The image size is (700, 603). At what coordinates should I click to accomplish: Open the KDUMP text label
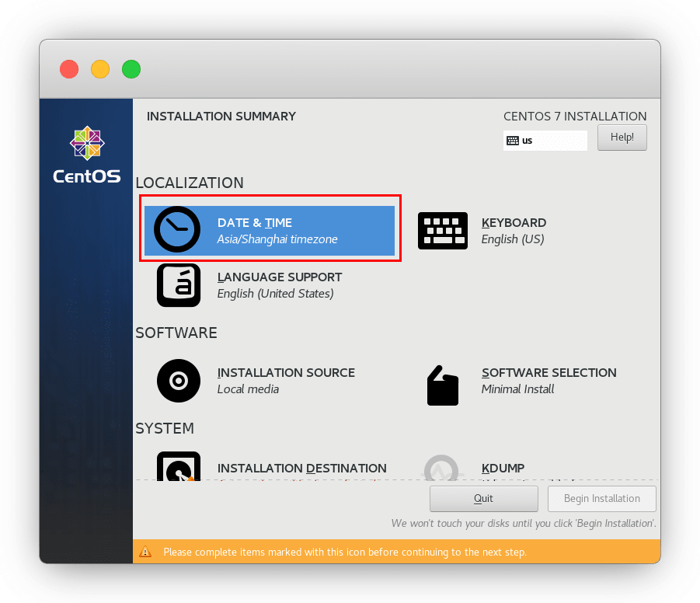click(x=503, y=469)
